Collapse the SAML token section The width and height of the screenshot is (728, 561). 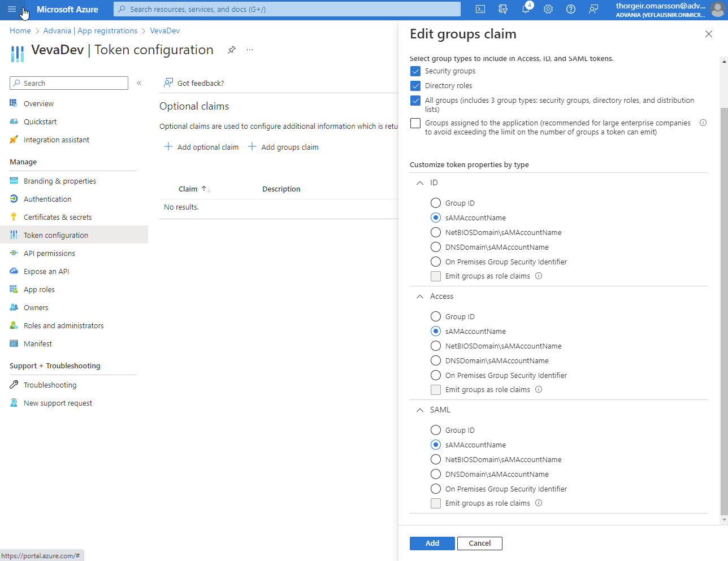coord(420,410)
